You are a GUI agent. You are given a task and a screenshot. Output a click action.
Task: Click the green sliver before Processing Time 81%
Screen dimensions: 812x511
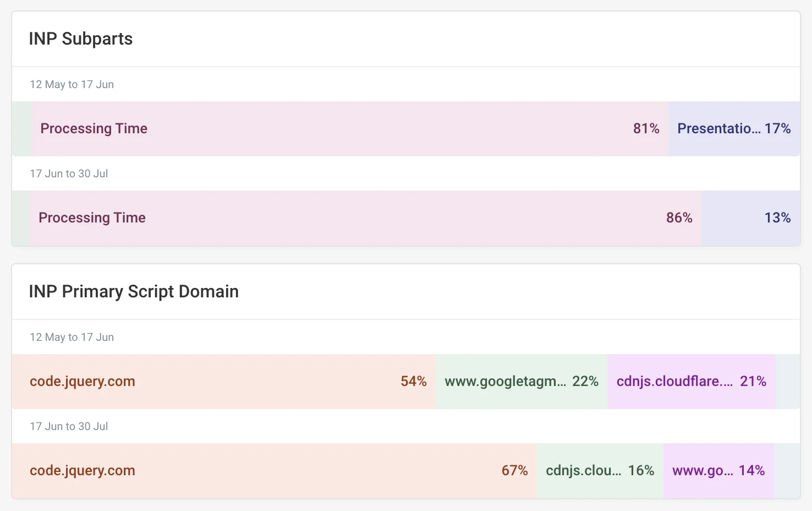[x=22, y=129]
